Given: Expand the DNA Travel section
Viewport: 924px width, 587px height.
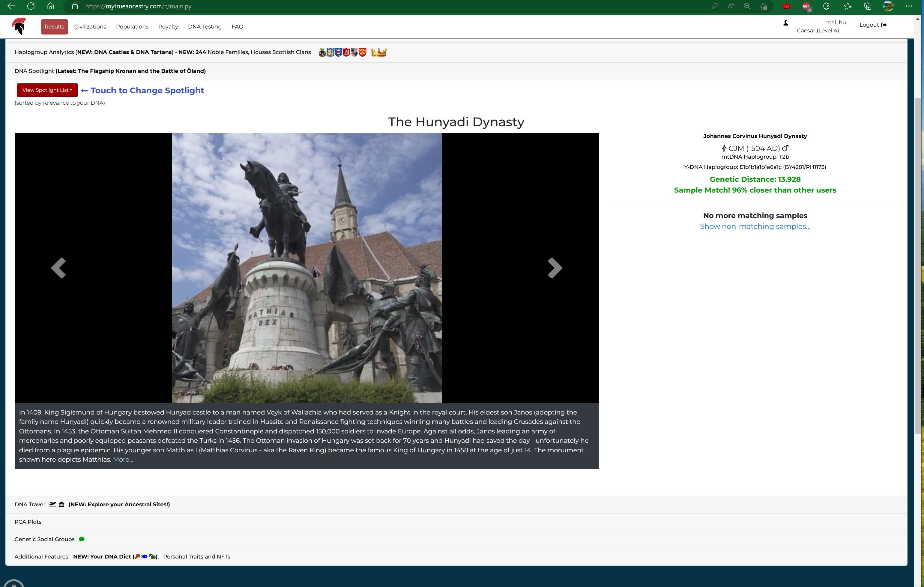Looking at the screenshot, I should pyautogui.click(x=30, y=505).
